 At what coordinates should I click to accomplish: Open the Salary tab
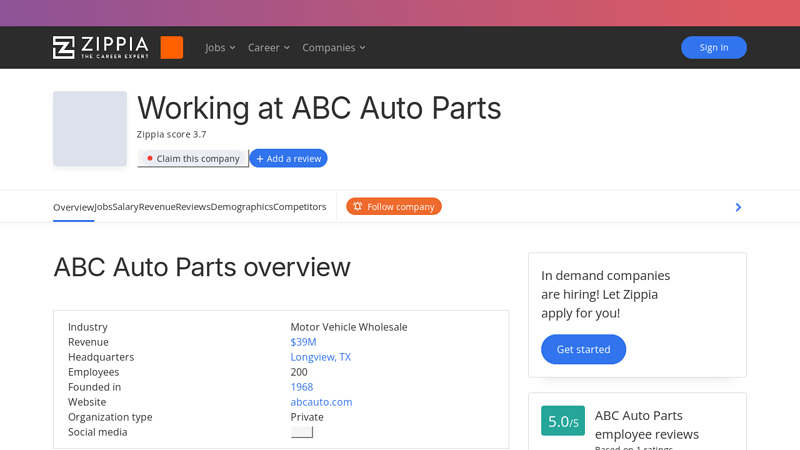126,207
